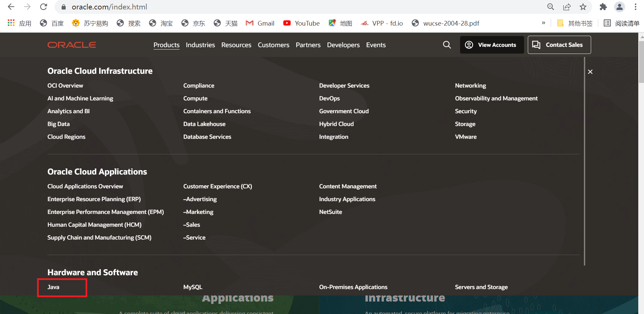Open the 阅读清单 reading list

coord(621,23)
